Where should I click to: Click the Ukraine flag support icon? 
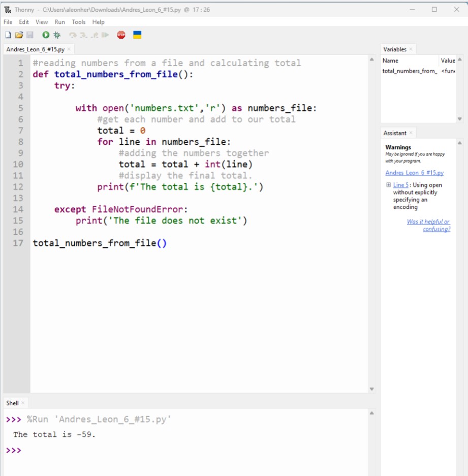click(137, 35)
